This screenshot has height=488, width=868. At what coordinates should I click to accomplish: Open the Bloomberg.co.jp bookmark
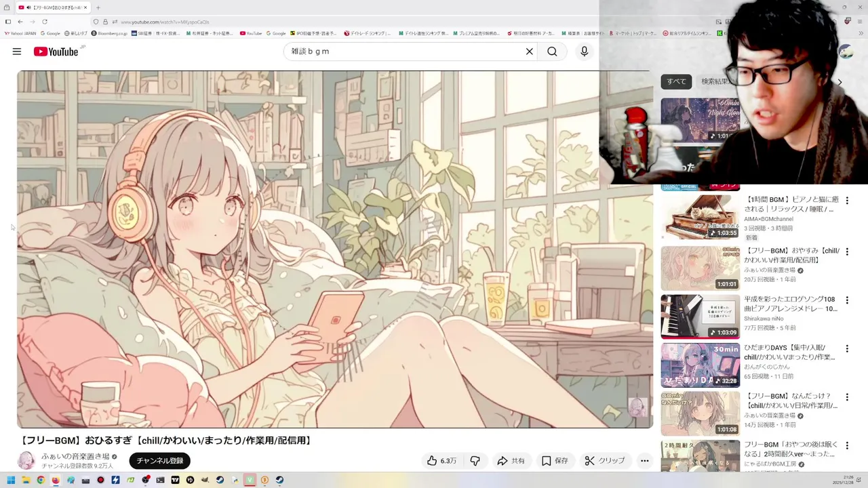coord(109,33)
